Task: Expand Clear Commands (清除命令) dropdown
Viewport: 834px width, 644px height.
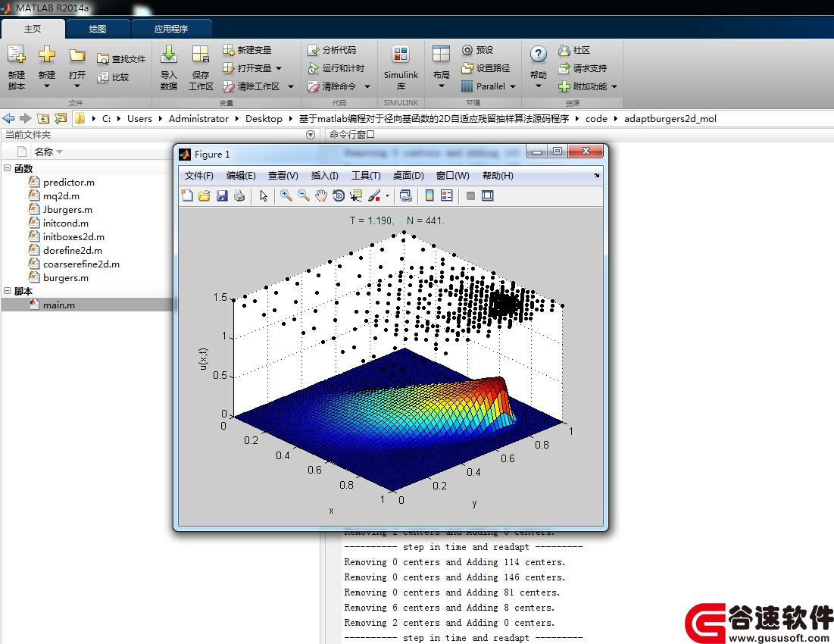Action: coord(367,86)
